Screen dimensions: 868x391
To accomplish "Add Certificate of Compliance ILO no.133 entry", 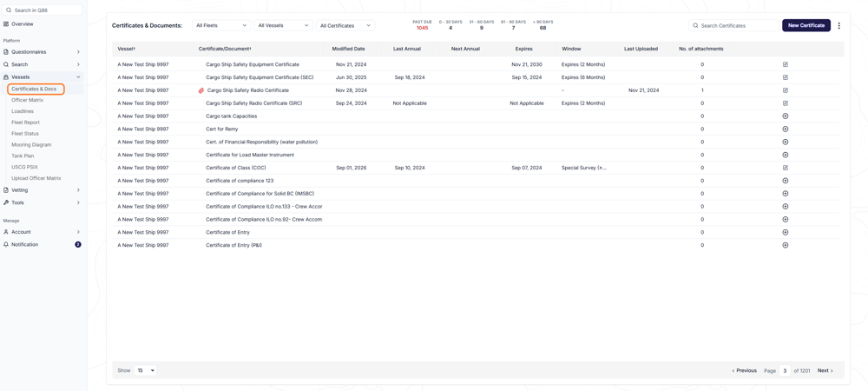I will (785, 207).
